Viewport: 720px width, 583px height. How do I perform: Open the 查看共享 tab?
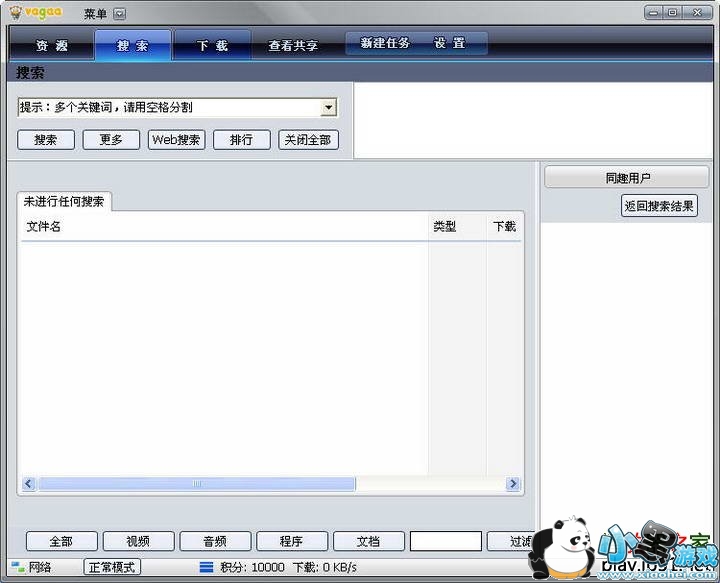(293, 45)
